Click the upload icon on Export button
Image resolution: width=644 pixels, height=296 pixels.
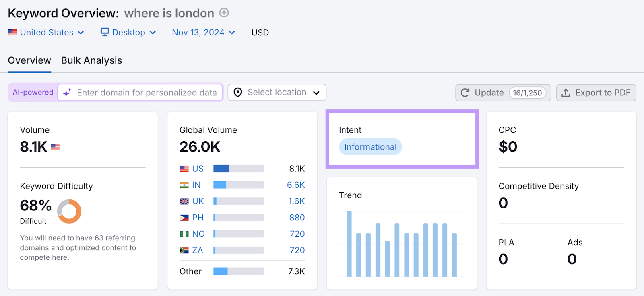[x=566, y=93]
